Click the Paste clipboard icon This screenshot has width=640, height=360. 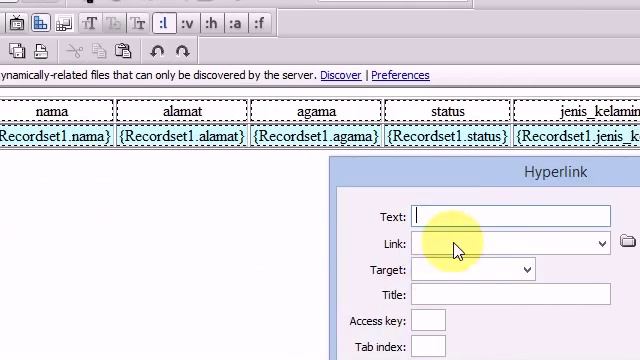pyautogui.click(x=122, y=51)
